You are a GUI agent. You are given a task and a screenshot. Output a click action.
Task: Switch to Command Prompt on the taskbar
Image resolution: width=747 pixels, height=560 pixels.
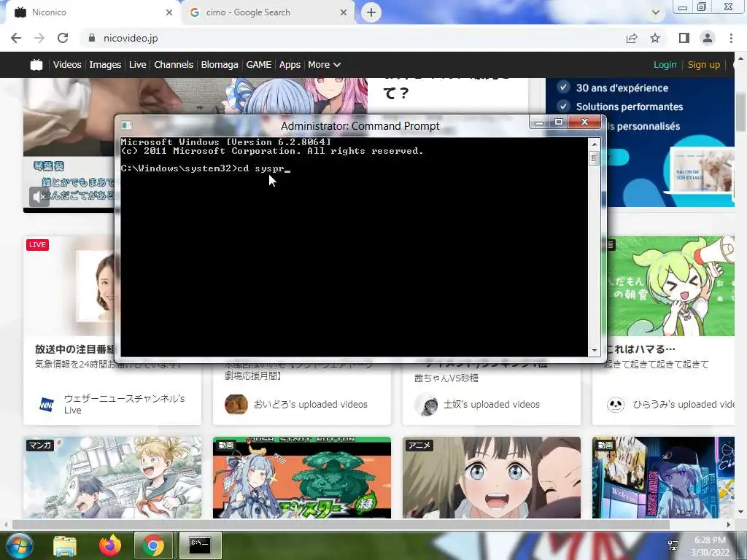200,545
